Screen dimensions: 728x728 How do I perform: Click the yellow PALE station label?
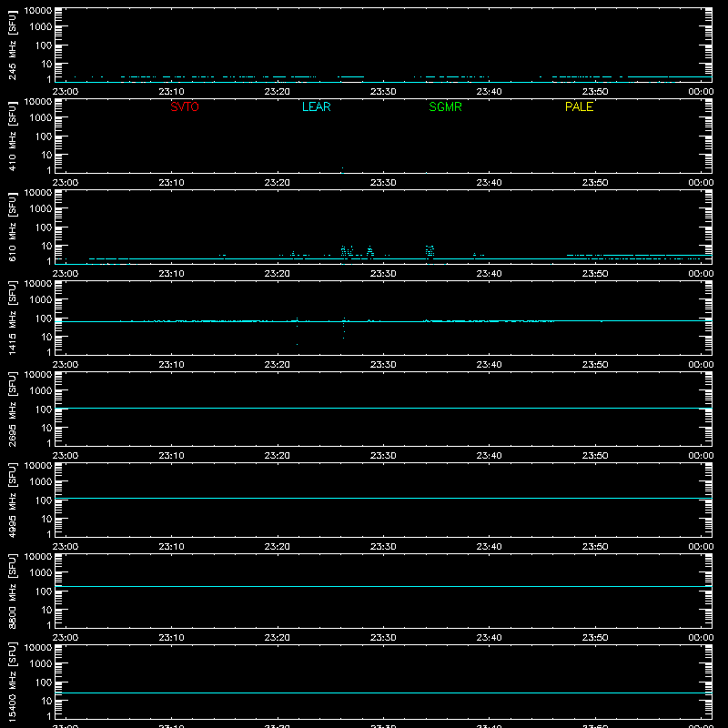[x=579, y=106]
